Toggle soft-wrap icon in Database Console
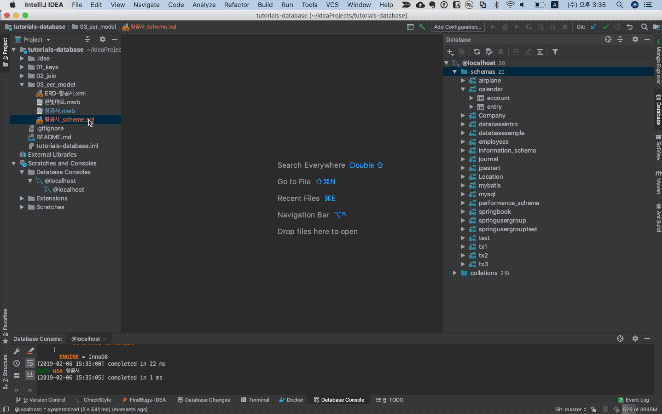 pyautogui.click(x=30, y=363)
